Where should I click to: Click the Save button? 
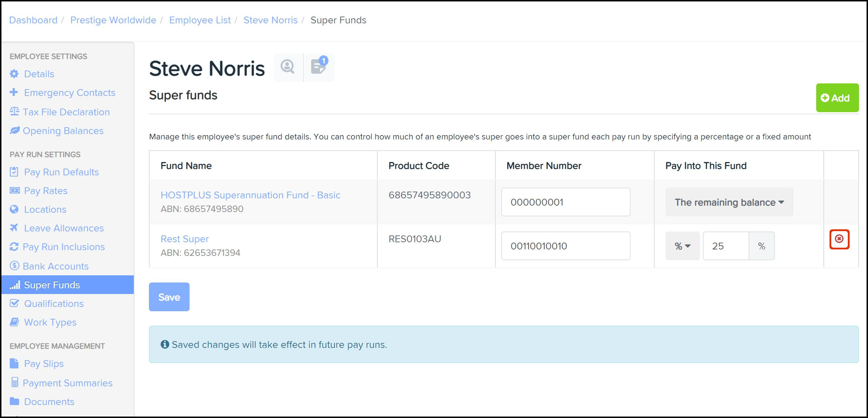(169, 297)
